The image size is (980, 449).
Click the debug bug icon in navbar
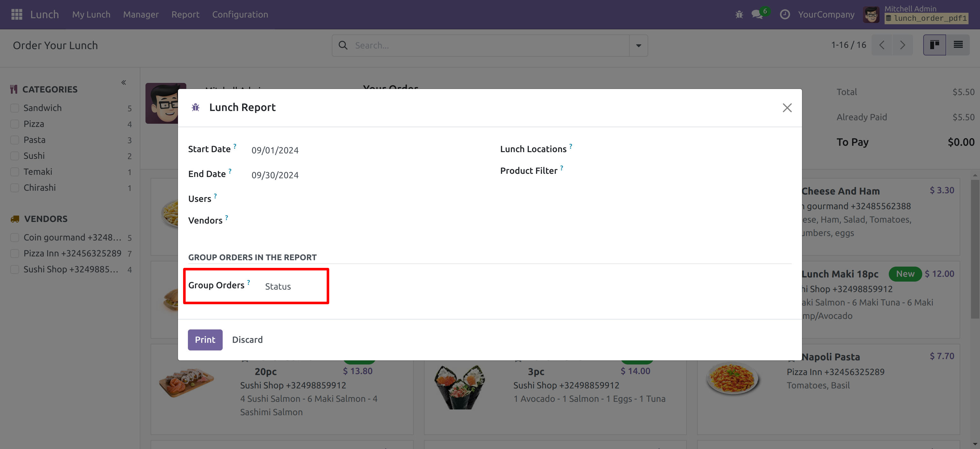point(739,14)
